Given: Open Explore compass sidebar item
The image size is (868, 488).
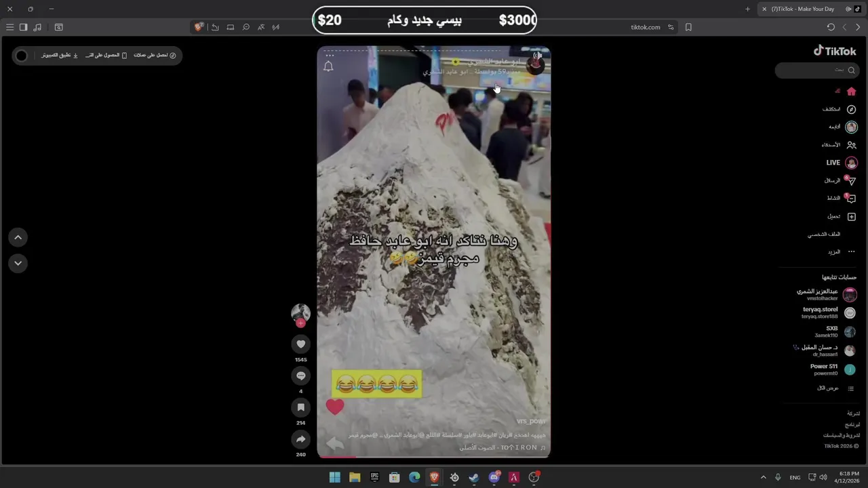Looking at the screenshot, I should pyautogui.click(x=839, y=109).
